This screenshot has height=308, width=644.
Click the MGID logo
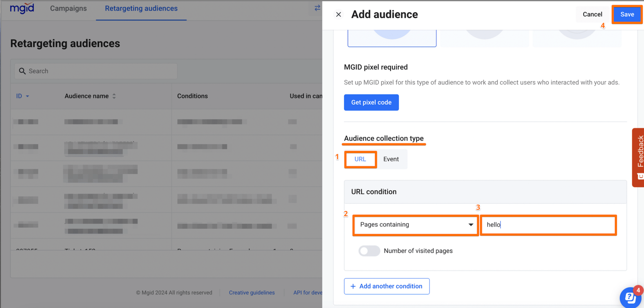(22, 8)
